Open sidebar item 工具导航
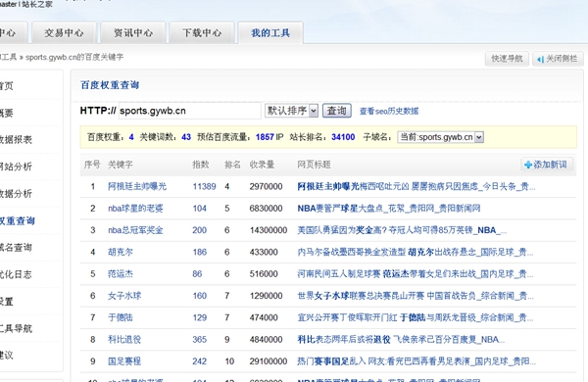 click(16, 329)
